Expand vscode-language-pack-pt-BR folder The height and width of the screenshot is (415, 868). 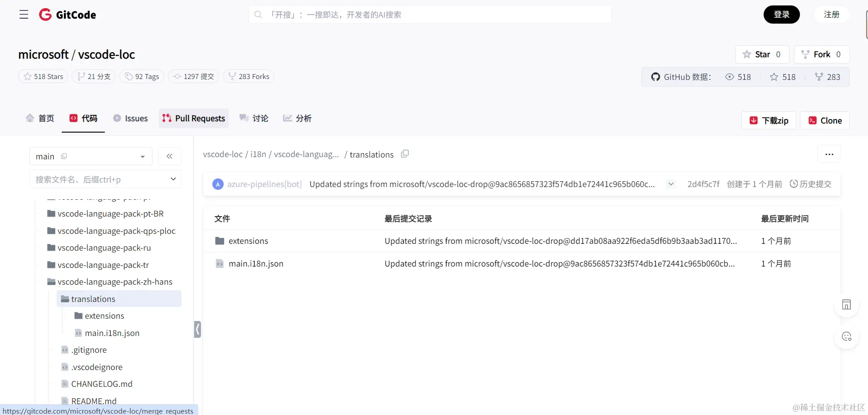(x=105, y=214)
